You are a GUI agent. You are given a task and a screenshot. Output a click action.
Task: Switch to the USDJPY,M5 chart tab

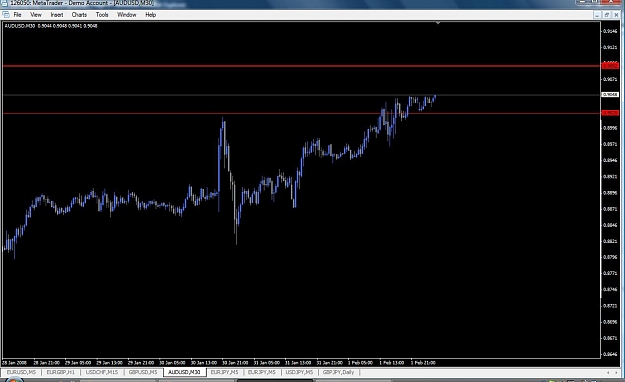pyautogui.click(x=299, y=372)
